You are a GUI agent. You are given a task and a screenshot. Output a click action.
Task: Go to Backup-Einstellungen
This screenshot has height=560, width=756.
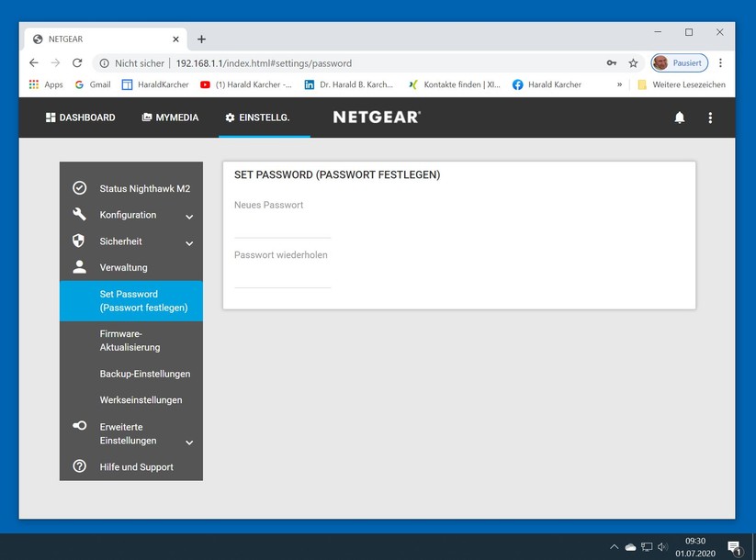144,374
